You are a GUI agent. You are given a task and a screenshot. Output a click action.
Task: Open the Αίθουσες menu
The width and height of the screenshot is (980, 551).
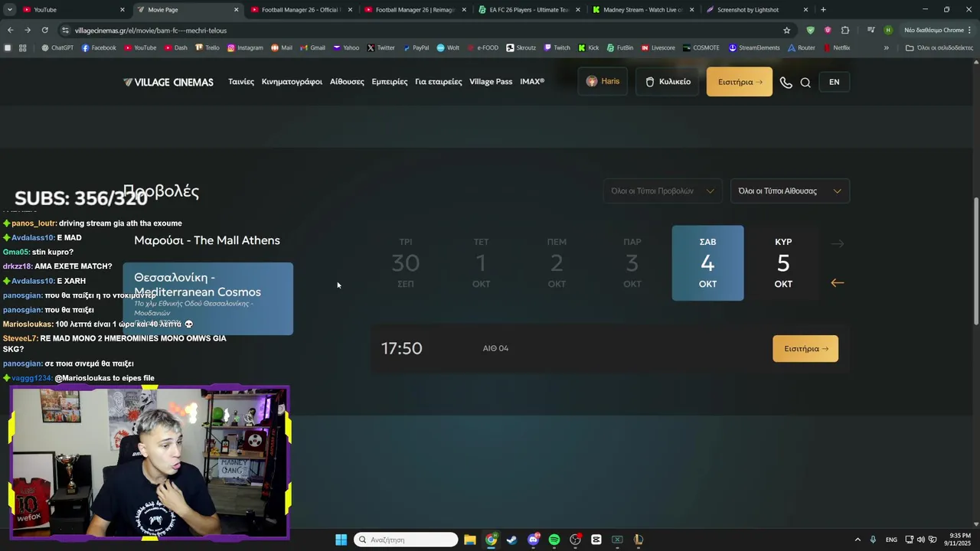click(x=347, y=82)
